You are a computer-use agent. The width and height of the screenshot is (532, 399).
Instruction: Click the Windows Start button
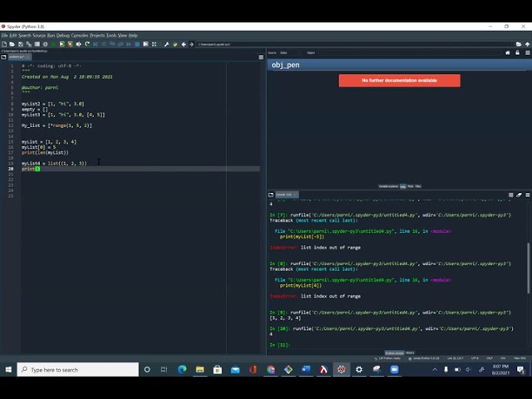[8, 369]
